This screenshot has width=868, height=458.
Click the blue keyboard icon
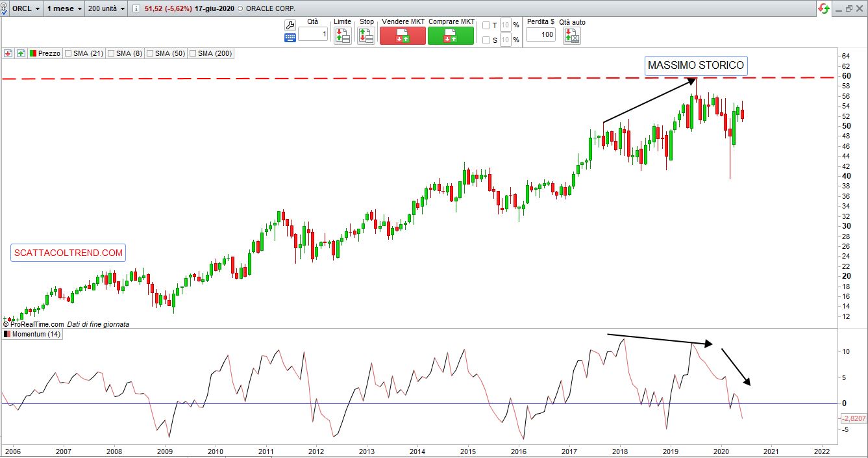pos(290,38)
